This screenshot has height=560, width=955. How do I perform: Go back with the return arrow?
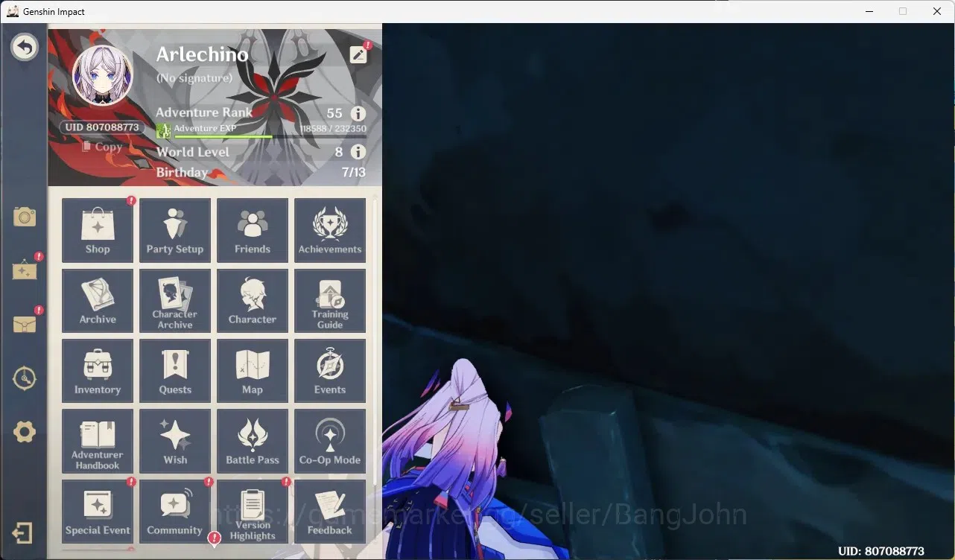(x=25, y=48)
